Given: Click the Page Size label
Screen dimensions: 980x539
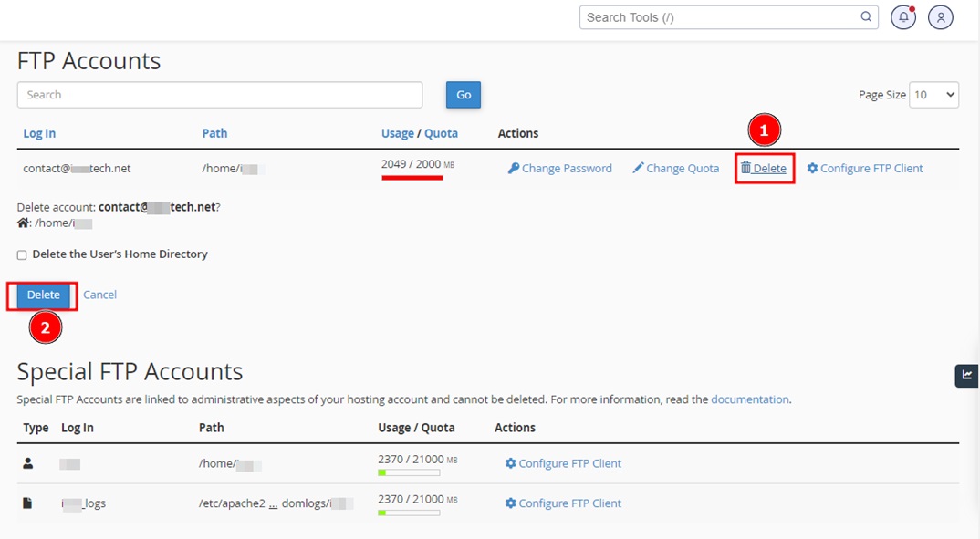Looking at the screenshot, I should [881, 95].
